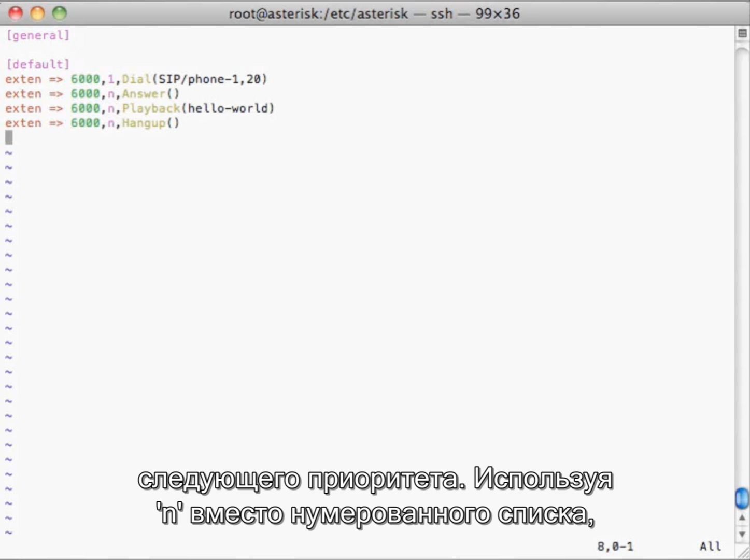This screenshot has height=560, width=750.
Task: Click hello-world inside the Playback parentheses
Action: click(228, 108)
